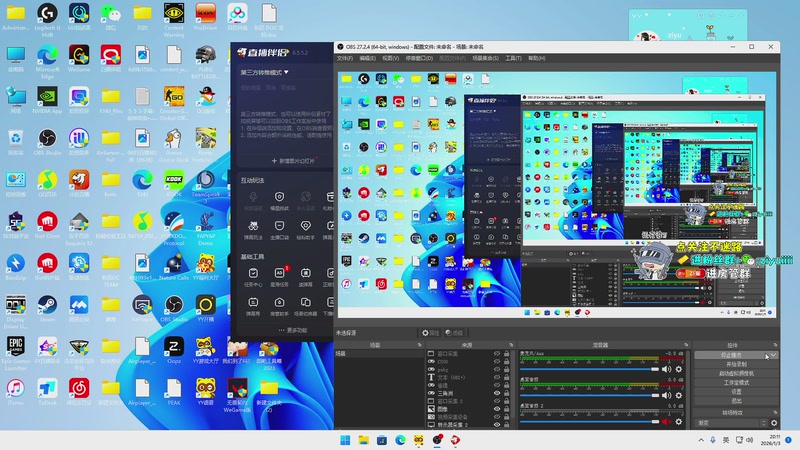Click the 属性 properties button above sources
The height and width of the screenshot is (450, 800).
click(x=430, y=333)
